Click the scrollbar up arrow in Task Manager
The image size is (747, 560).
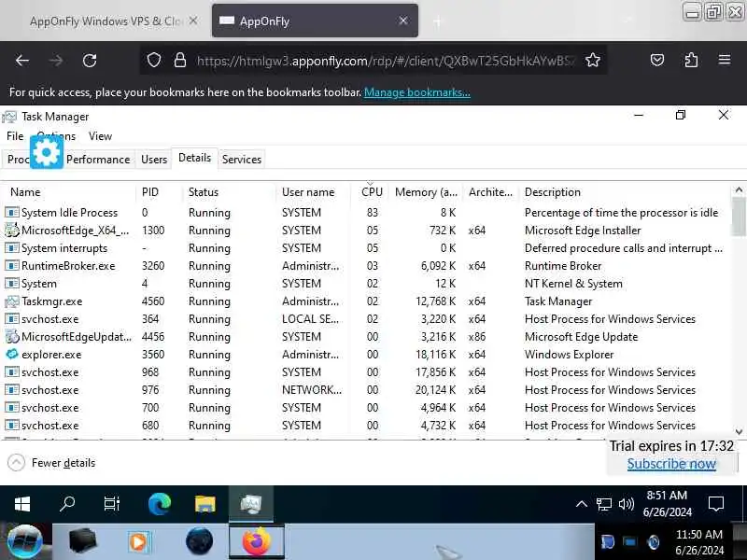pos(739,190)
